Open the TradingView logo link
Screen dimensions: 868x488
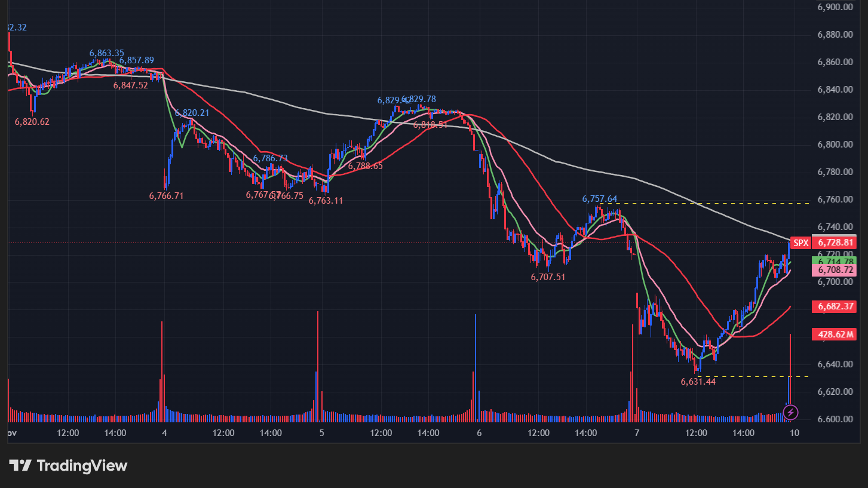pyautogui.click(x=68, y=465)
